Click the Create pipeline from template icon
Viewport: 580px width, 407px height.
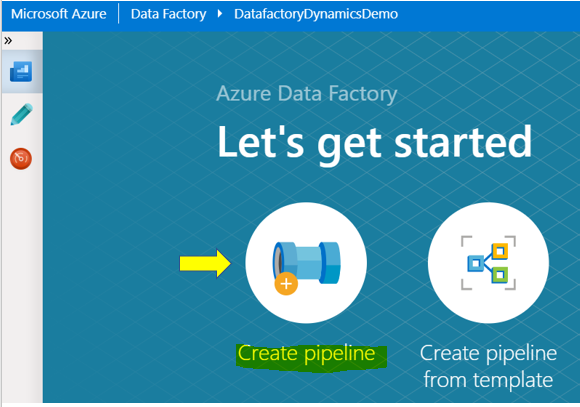click(x=488, y=263)
